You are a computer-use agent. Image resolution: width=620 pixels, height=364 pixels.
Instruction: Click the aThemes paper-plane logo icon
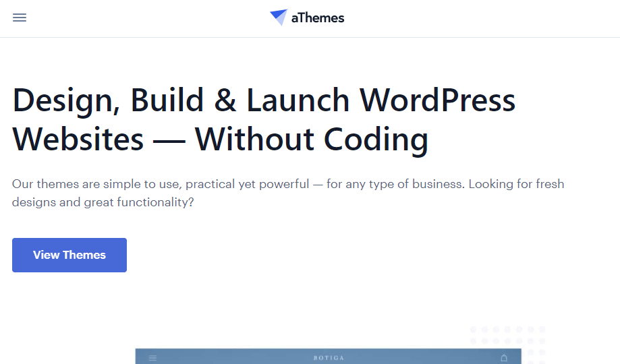[x=279, y=18]
